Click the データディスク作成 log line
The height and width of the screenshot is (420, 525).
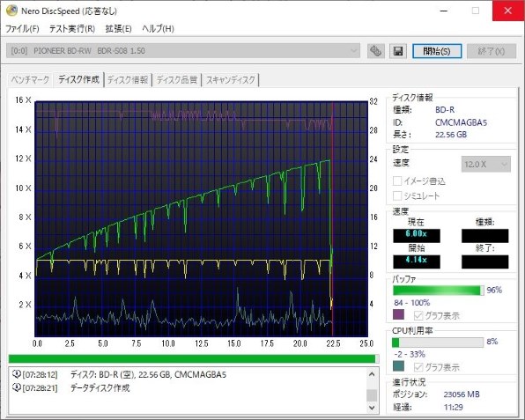click(x=100, y=388)
